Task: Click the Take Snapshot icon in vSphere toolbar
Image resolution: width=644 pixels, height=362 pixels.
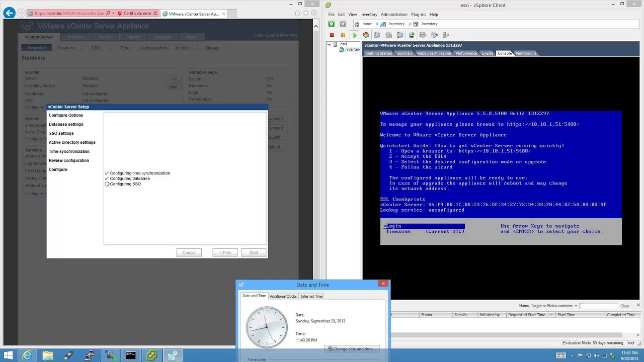Action: tap(377, 35)
